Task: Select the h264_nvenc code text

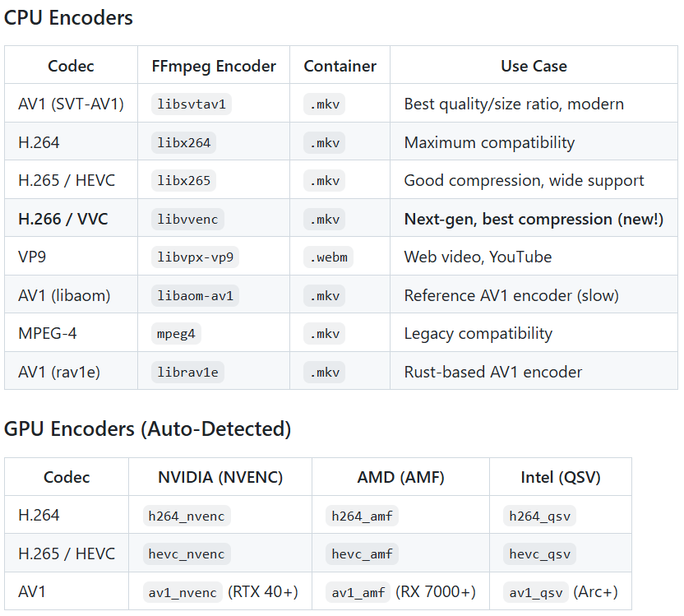Action: point(187,516)
